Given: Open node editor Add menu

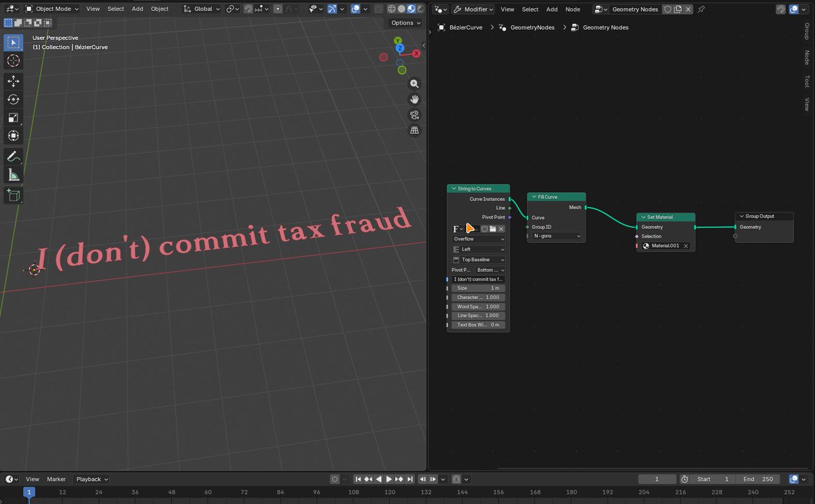Looking at the screenshot, I should pyautogui.click(x=552, y=10).
